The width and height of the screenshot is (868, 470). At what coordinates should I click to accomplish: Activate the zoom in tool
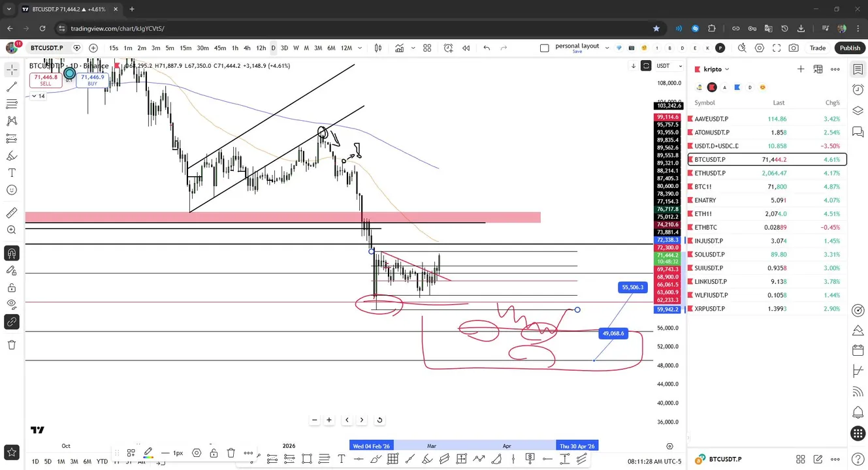12,230
